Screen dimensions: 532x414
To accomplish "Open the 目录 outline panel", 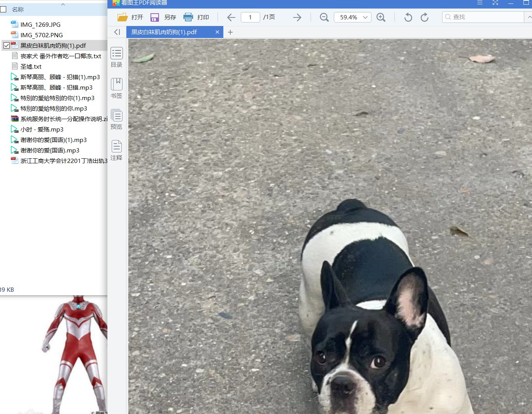I will 116,57.
